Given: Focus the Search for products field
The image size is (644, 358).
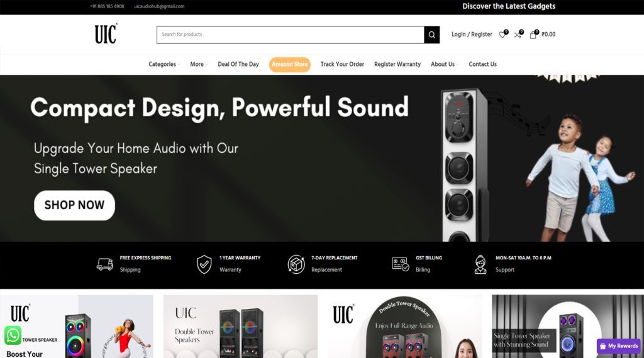Looking at the screenshot, I should point(291,35).
